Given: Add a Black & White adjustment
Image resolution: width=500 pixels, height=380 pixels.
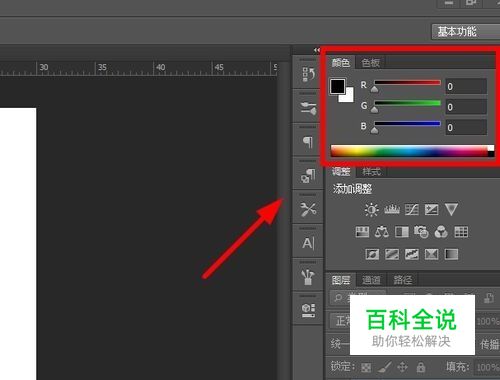Looking at the screenshot, I should [x=402, y=232].
